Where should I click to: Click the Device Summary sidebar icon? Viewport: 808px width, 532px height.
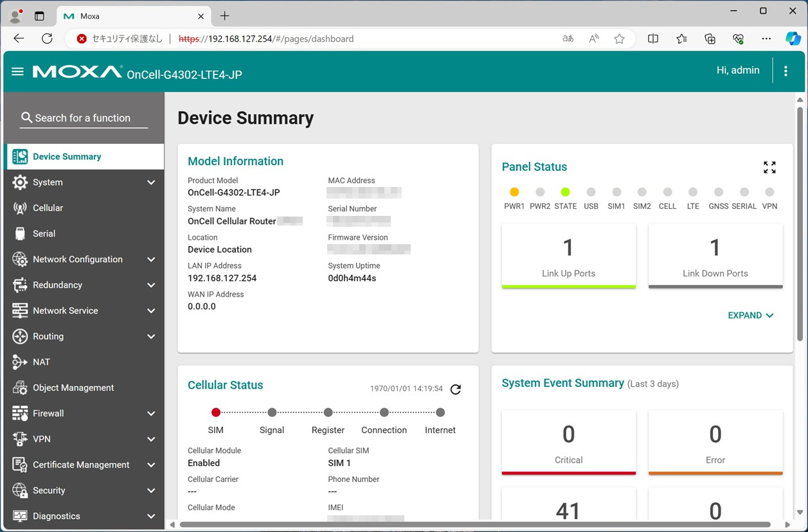coord(20,157)
